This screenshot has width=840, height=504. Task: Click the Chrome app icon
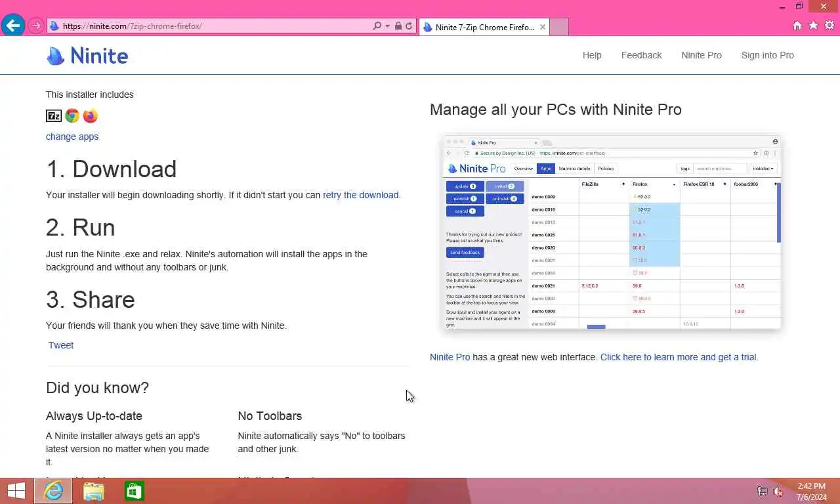pos(72,116)
